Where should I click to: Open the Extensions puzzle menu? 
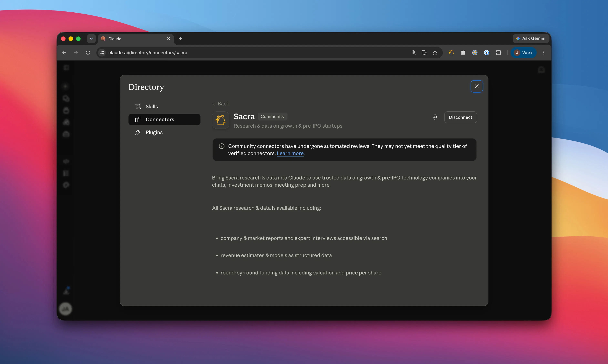click(498, 52)
